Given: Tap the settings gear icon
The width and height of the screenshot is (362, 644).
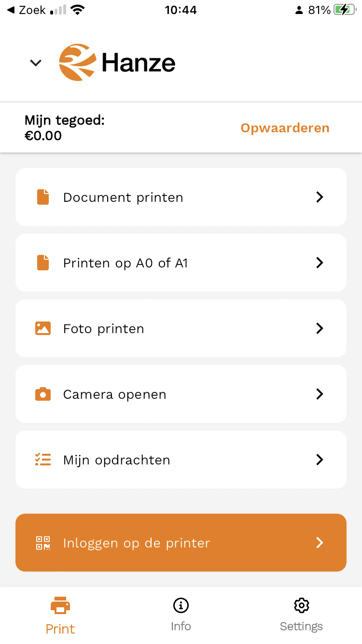Looking at the screenshot, I should pos(301,605).
